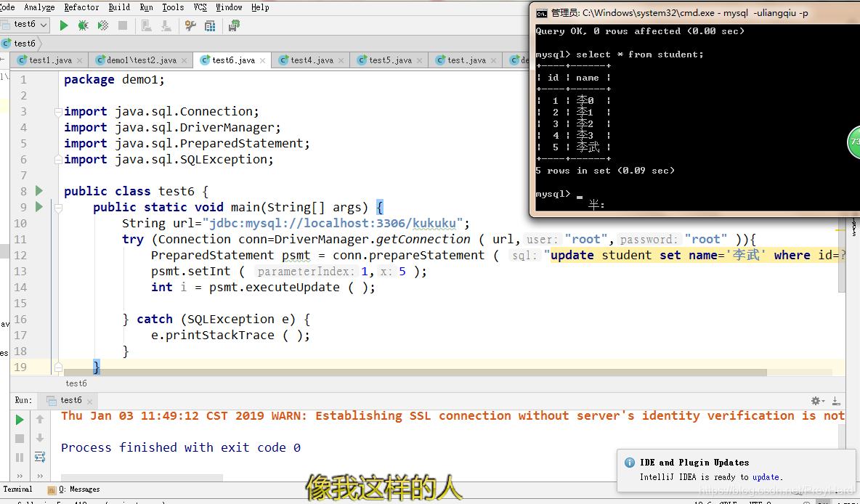Click "package demo1;" on line 1
This screenshot has height=504, width=860.
114,79
